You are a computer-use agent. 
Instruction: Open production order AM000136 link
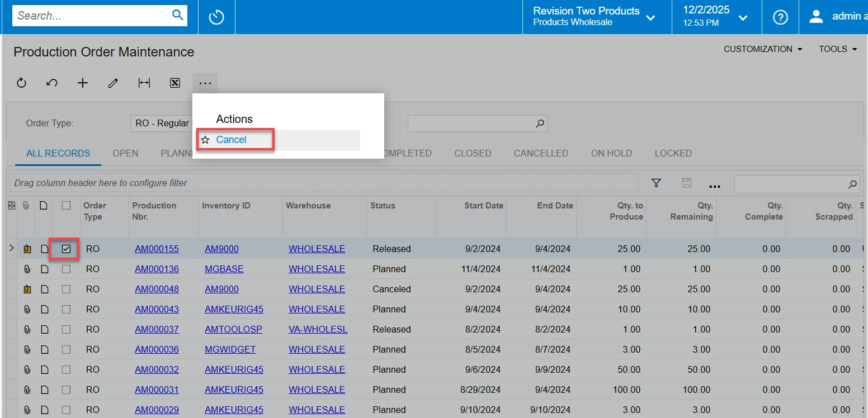pos(157,269)
